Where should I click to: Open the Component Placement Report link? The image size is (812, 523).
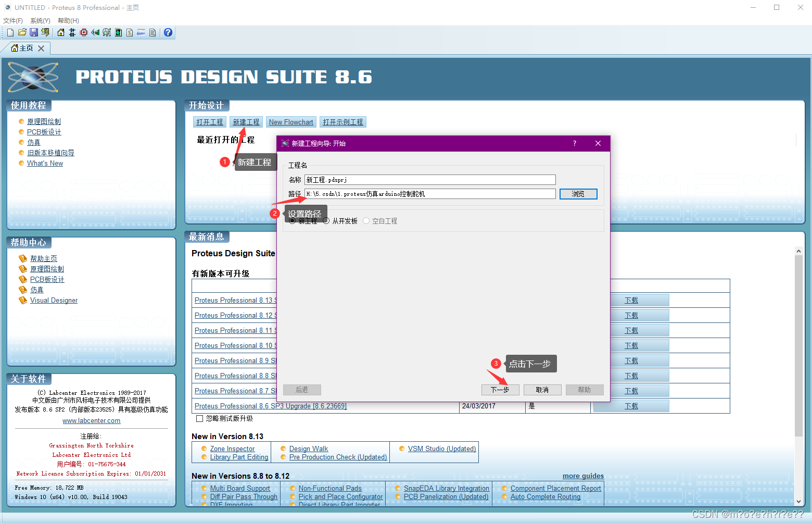(x=556, y=488)
